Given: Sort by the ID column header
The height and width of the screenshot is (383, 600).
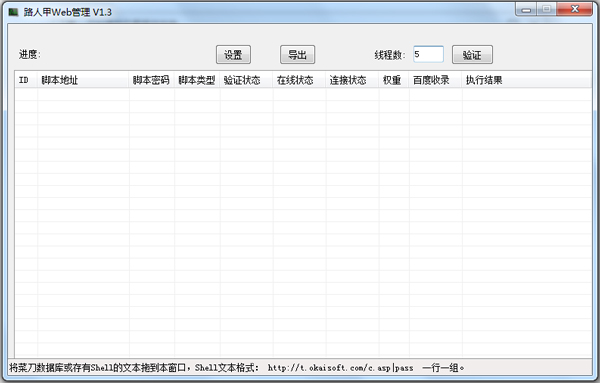Looking at the screenshot, I should 26,80.
